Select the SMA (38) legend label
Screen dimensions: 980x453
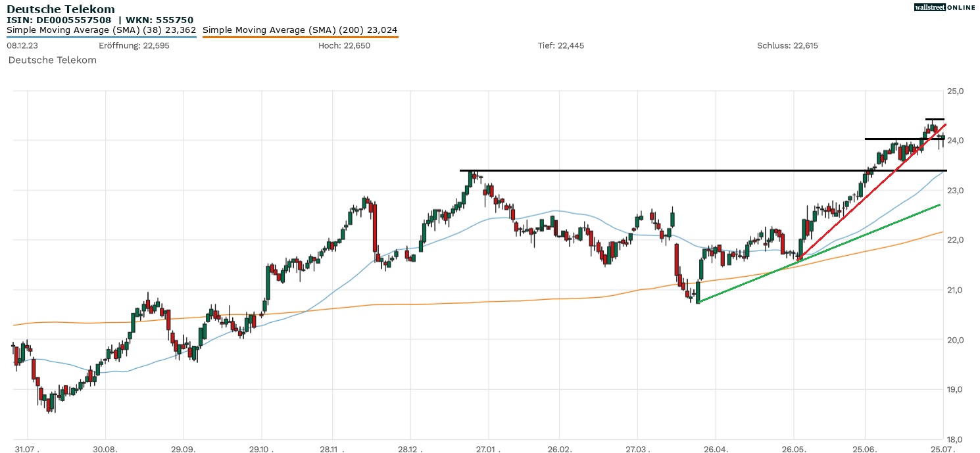(x=101, y=30)
